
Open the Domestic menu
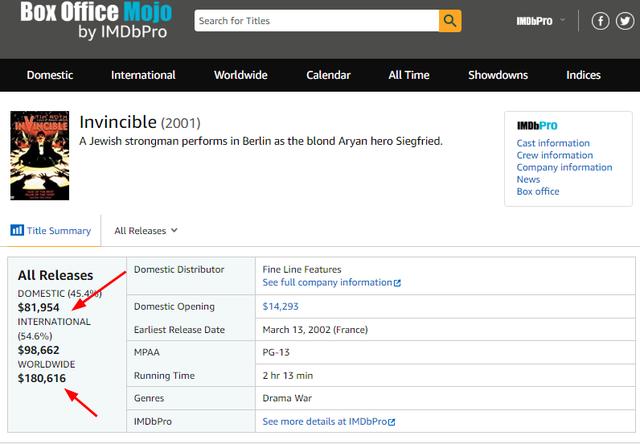click(x=50, y=75)
